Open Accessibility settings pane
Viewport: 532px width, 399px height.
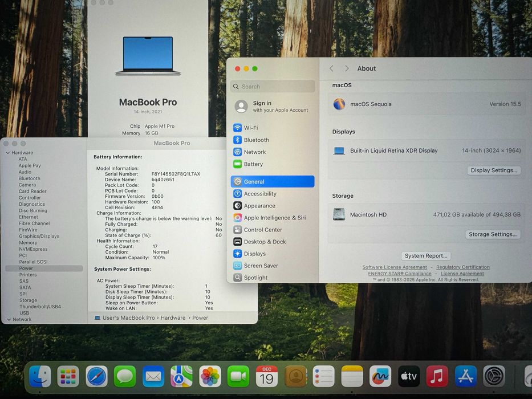click(x=273, y=194)
